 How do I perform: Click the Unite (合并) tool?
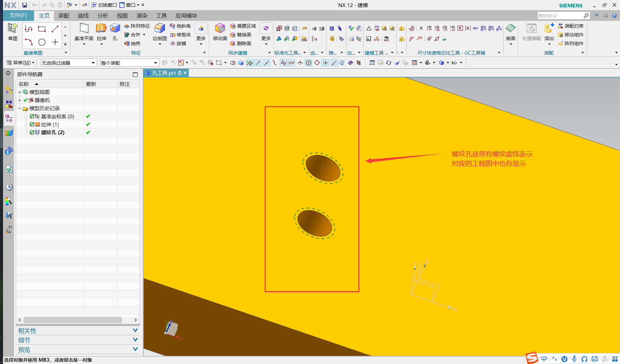(x=132, y=35)
